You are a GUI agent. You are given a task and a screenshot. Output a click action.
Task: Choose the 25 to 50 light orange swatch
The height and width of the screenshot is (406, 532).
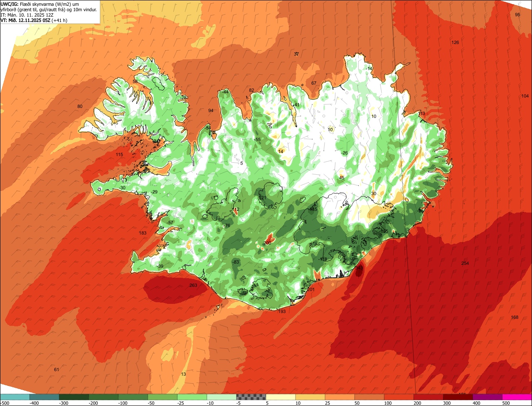pyautogui.click(x=340, y=397)
